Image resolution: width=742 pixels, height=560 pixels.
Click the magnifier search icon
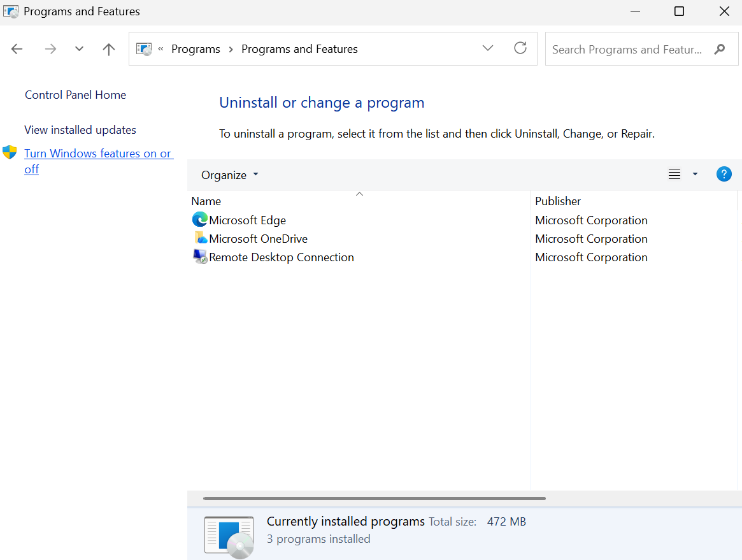720,49
